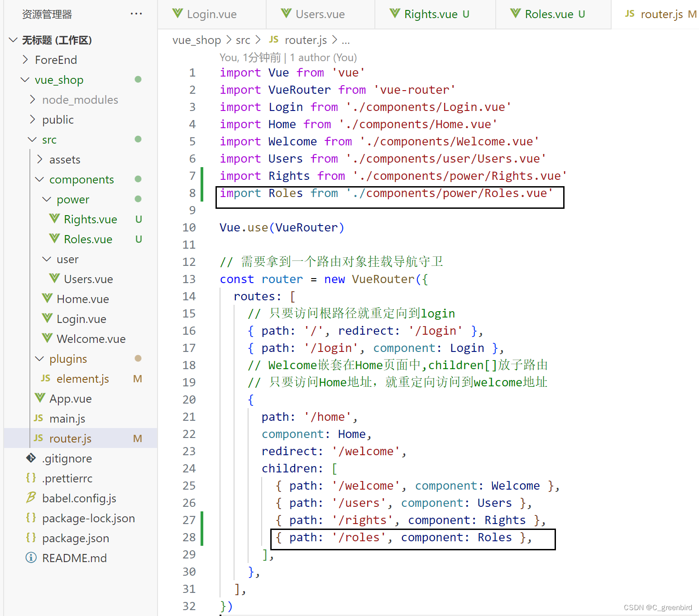Open Welcome.vue from the file tree
The width and height of the screenshot is (699, 616).
pos(91,339)
